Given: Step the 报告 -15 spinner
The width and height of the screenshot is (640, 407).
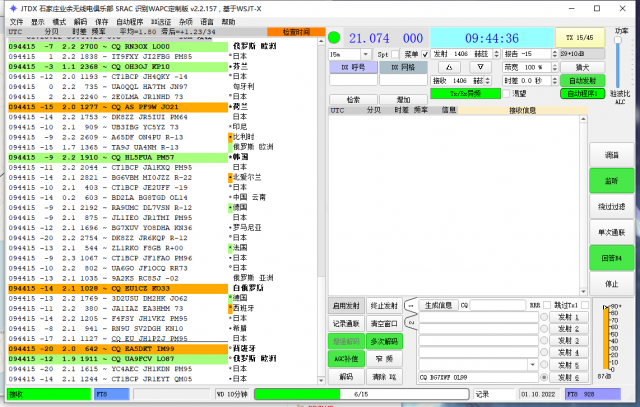Looking at the screenshot, I should click(x=554, y=54).
